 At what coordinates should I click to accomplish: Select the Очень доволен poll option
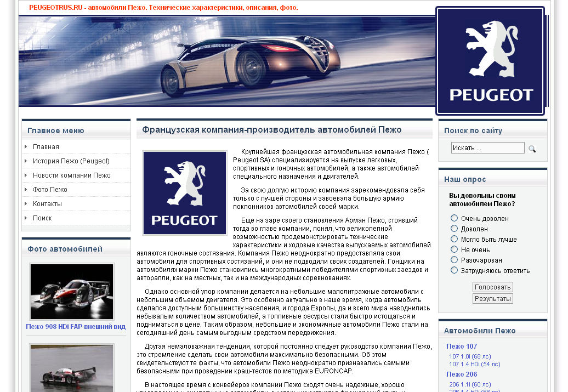coord(453,218)
